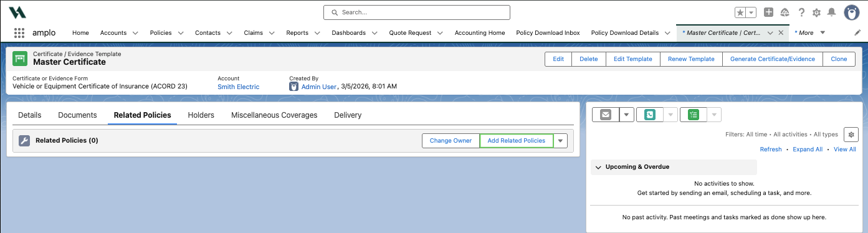
Task: Open the Quote Request nav dropdown chevron
Action: tap(441, 32)
